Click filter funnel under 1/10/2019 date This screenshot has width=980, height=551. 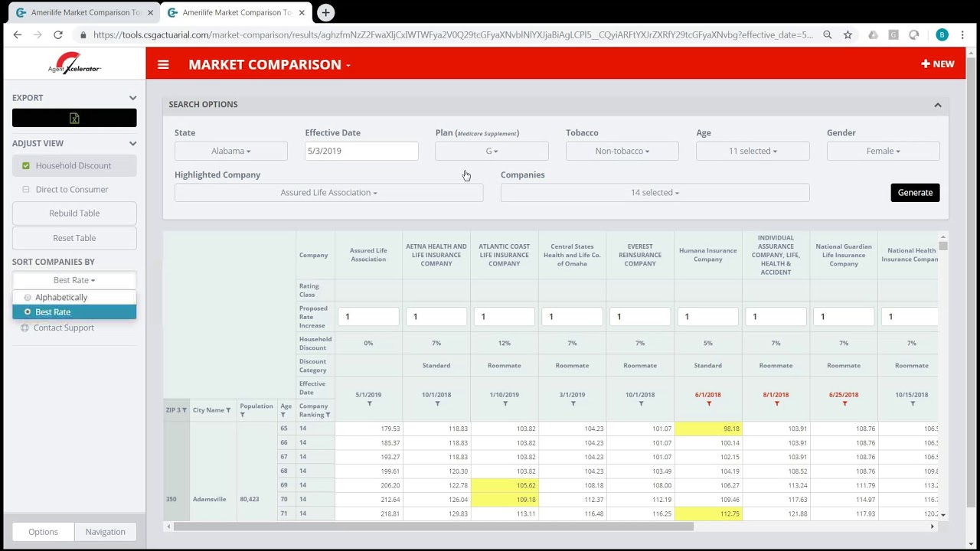pos(505,404)
